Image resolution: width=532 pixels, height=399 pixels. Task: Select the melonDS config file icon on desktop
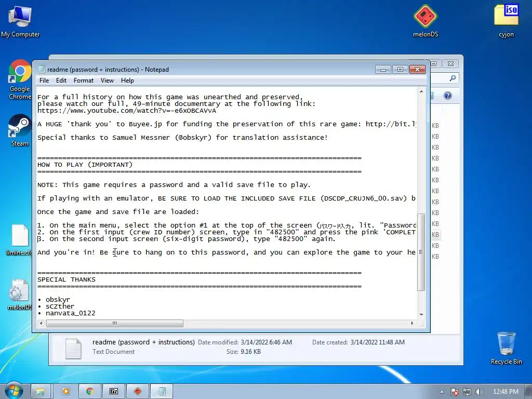pos(19,295)
